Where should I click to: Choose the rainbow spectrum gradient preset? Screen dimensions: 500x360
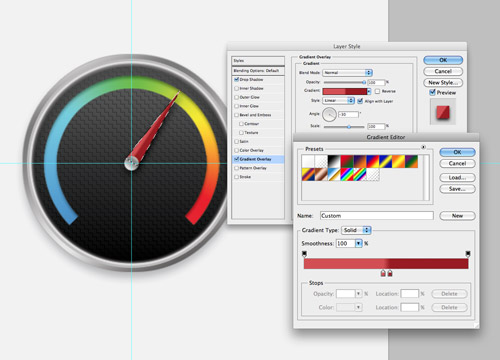click(347, 174)
